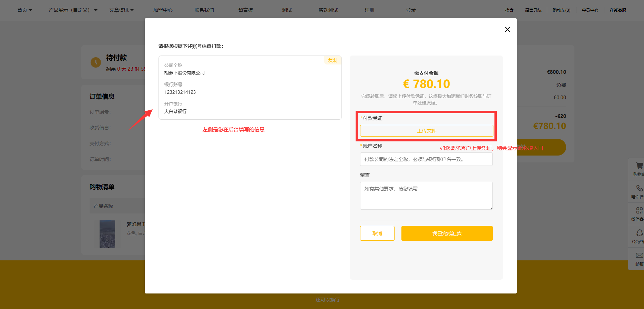The image size is (644, 309).
Task: Click the 搜索 search link
Action: pos(509,10)
